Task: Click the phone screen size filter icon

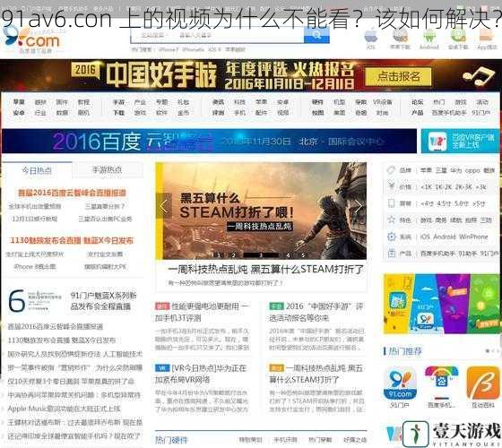Action: (x=391, y=202)
